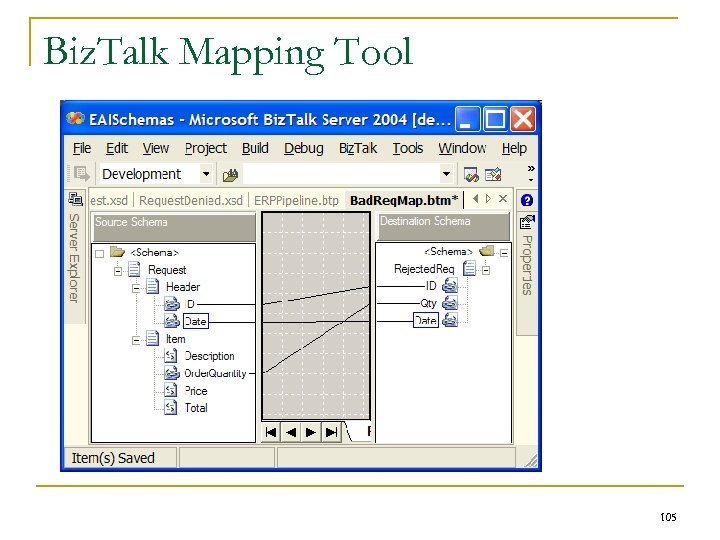Screen dimensions: 720x540
Task: Select the destination ID attribute
Action: [x=431, y=286]
